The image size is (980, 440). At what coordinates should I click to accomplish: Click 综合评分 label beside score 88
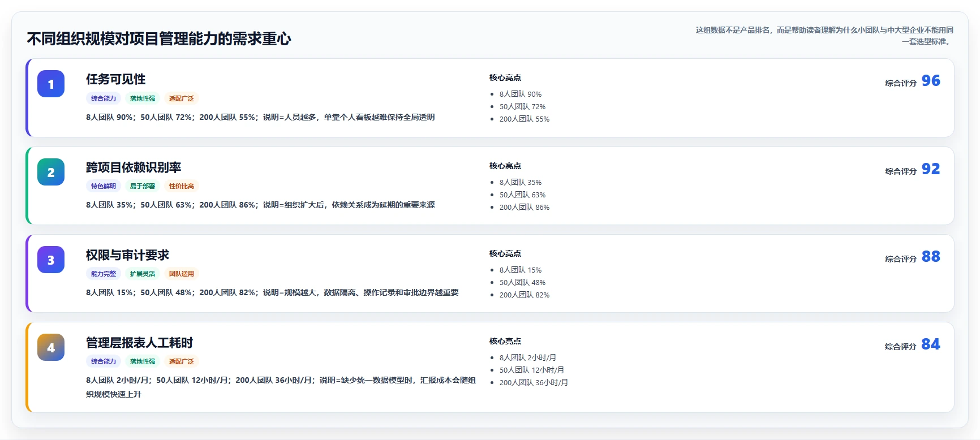point(901,259)
